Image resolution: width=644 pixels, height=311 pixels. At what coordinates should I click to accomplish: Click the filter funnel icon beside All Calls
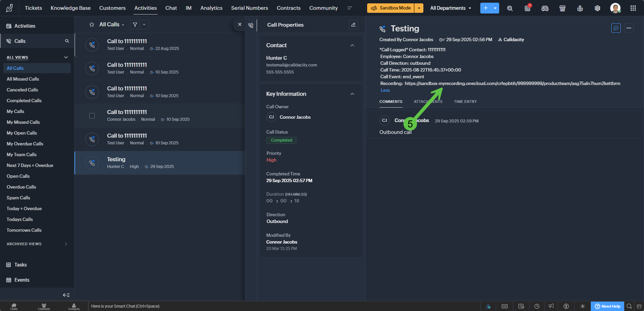(x=135, y=25)
